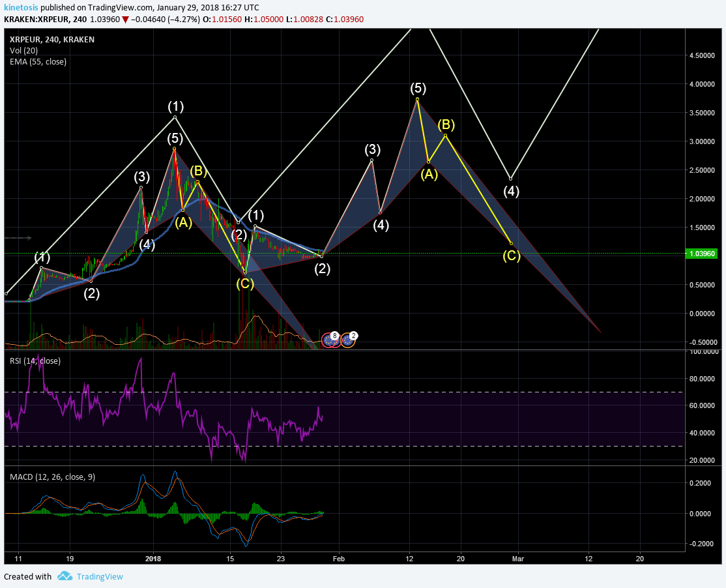Image resolution: width=726 pixels, height=588 pixels.
Task: Click the red down-triangle change indicator
Action: coord(125,20)
